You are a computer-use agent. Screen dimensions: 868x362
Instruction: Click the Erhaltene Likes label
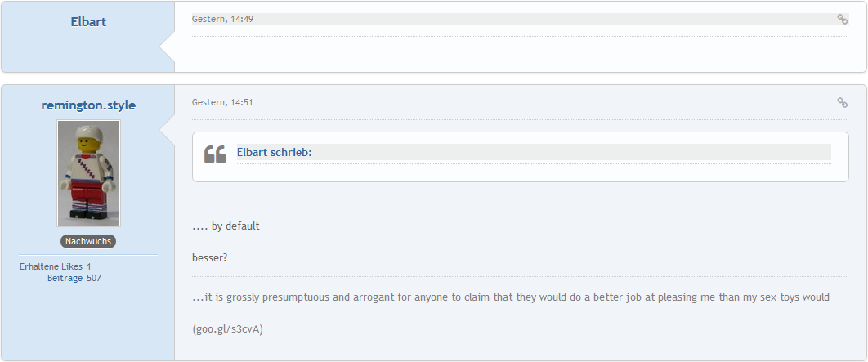point(51,266)
